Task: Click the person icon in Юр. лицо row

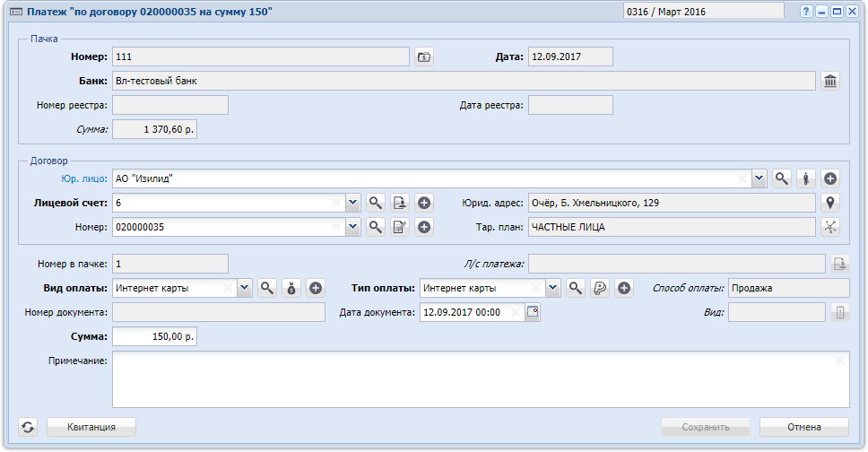Action: [806, 179]
